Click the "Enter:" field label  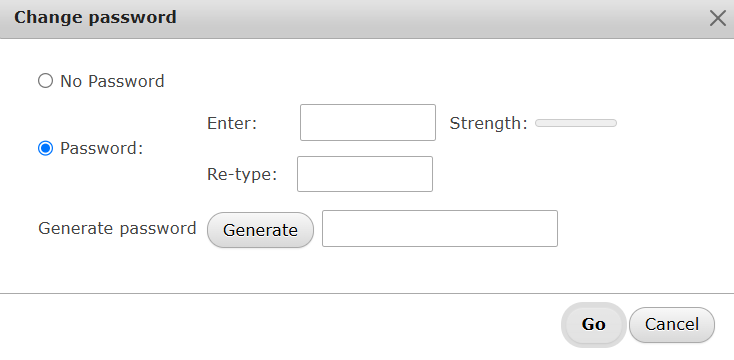(x=232, y=124)
